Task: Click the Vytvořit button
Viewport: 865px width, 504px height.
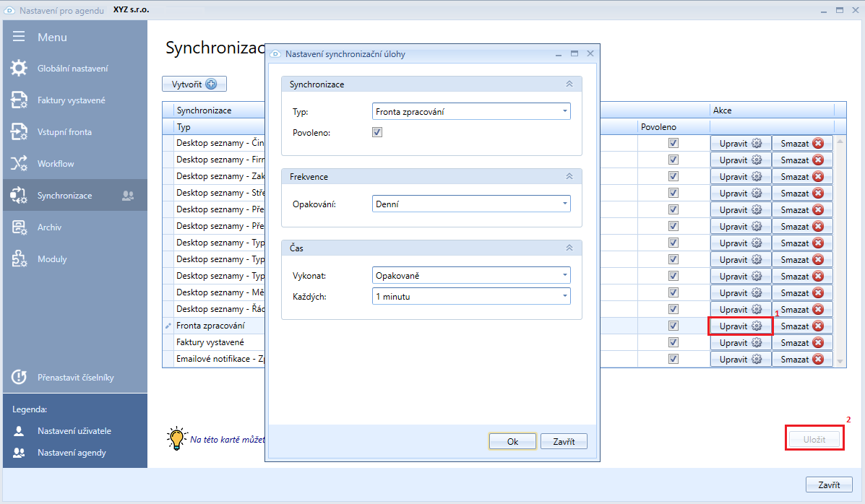Action: (x=194, y=84)
